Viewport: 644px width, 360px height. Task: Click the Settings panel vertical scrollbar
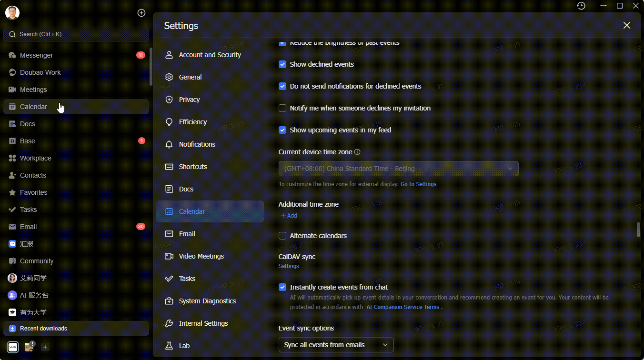pyautogui.click(x=638, y=230)
